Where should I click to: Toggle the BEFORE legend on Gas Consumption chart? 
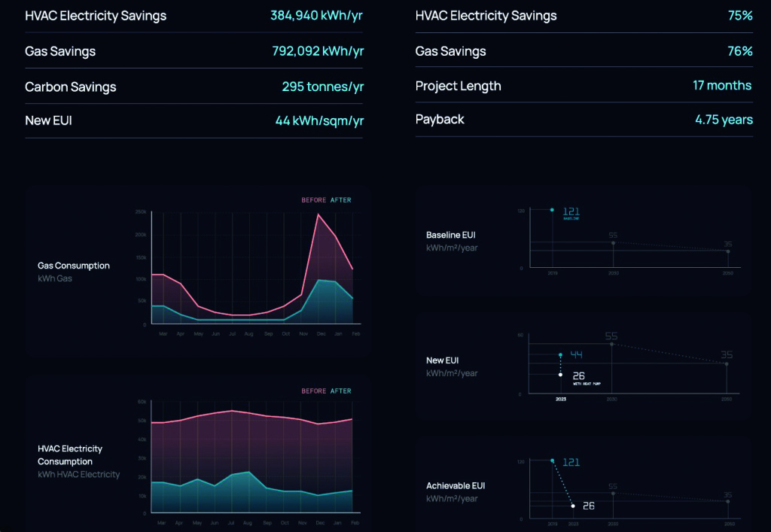coord(314,200)
